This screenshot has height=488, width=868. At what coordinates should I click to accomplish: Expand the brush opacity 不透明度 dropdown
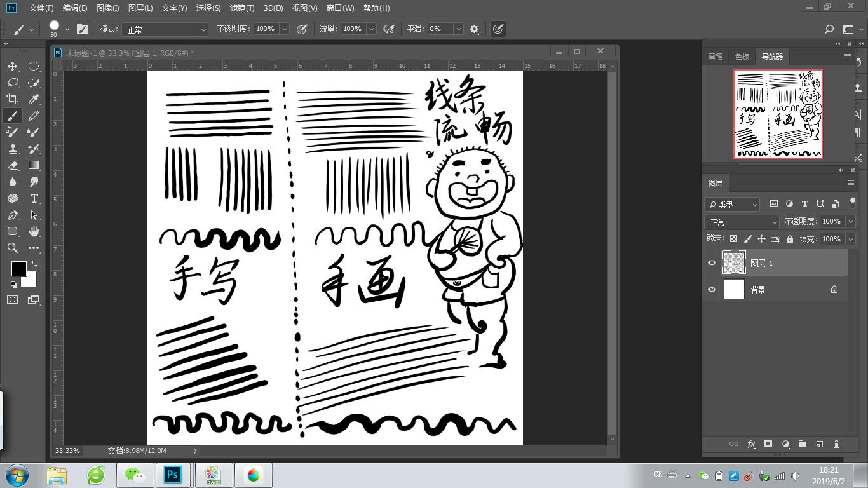point(284,29)
